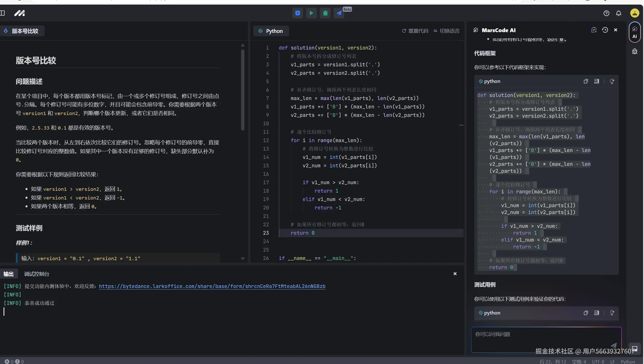Click the green bug debug icon
This screenshot has height=364, width=644.
point(325,13)
